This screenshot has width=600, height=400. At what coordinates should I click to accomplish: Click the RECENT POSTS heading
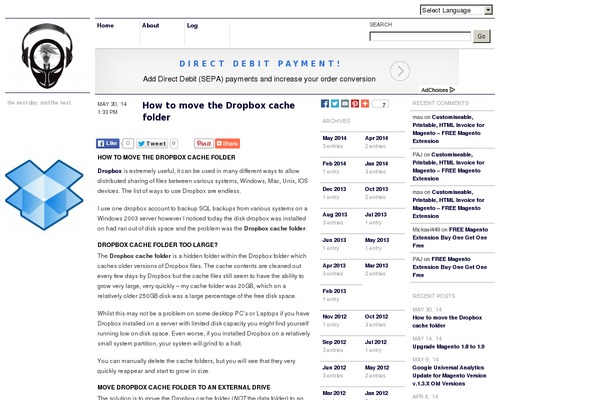pyautogui.click(x=434, y=296)
